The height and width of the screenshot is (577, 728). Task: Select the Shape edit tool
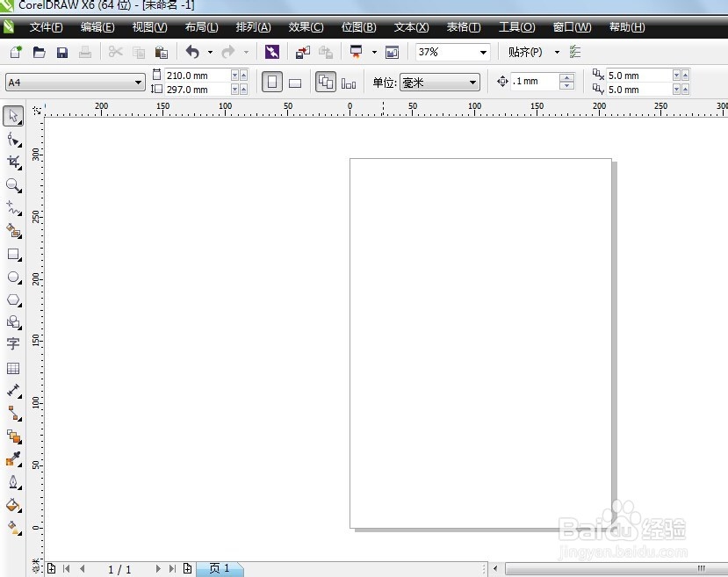click(x=13, y=140)
